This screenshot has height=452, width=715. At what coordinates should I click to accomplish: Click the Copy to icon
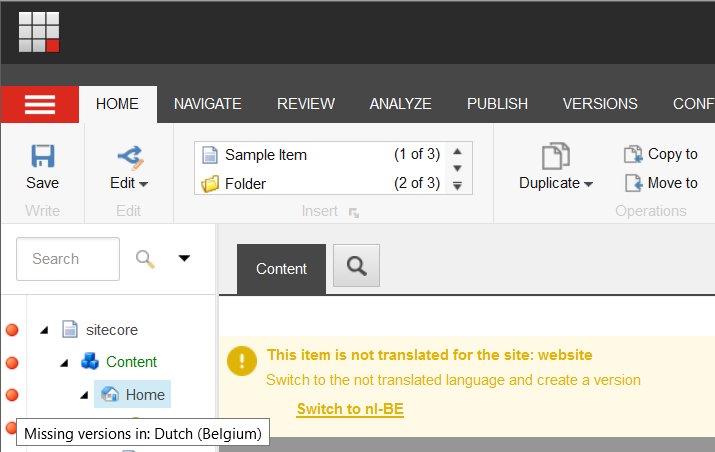click(633, 154)
